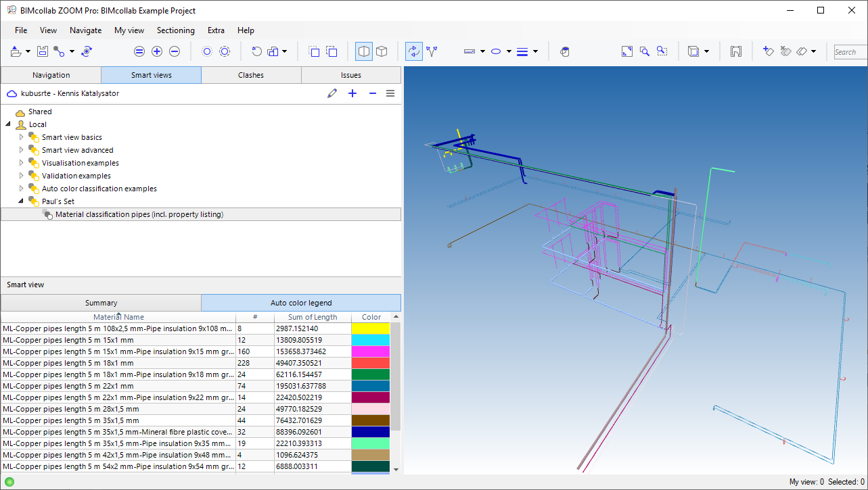Viewport: 868px width, 490px height.
Task: Click the toolbar Search field
Action: 850,51
